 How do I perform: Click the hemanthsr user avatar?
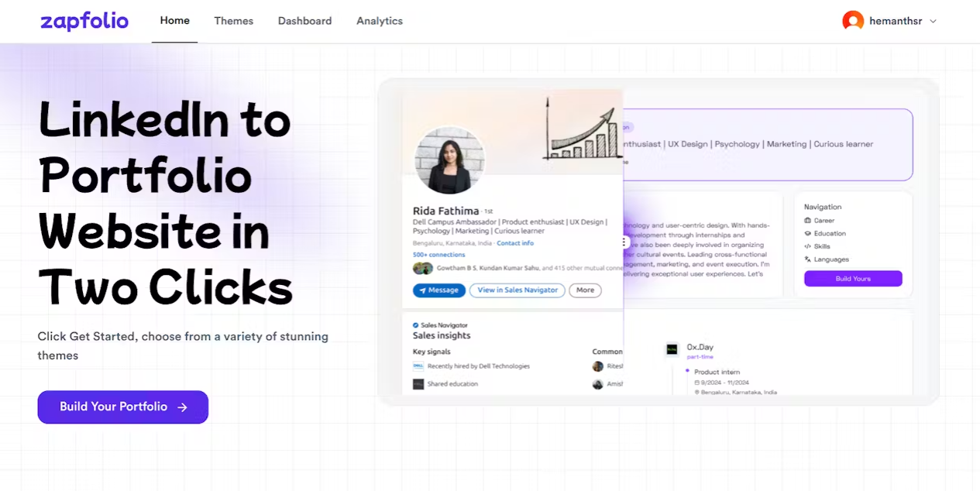[x=853, y=21]
